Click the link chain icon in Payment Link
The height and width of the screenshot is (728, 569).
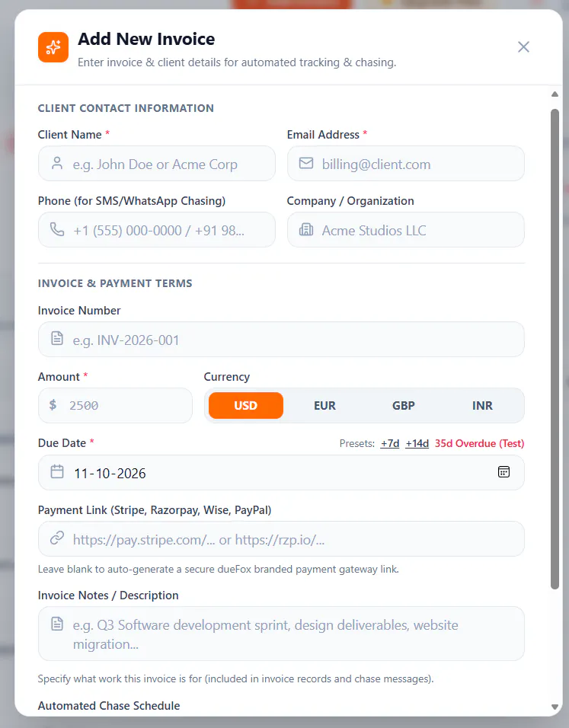(x=57, y=538)
